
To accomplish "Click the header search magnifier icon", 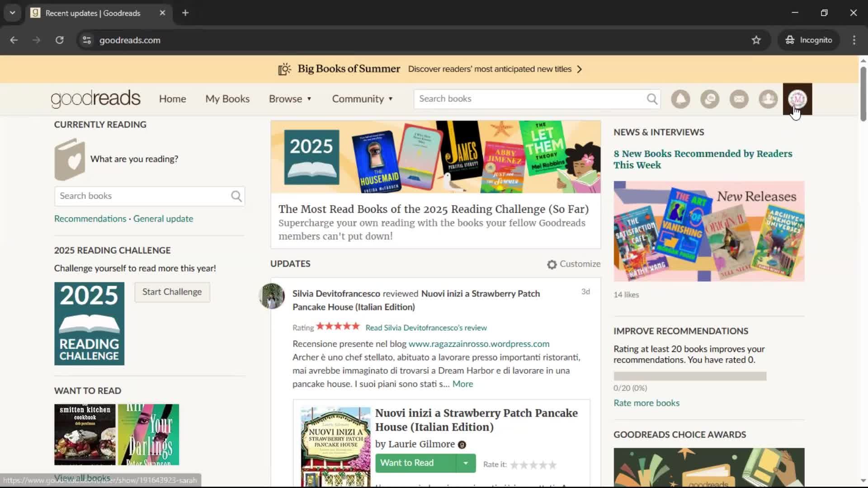I will tap(652, 99).
